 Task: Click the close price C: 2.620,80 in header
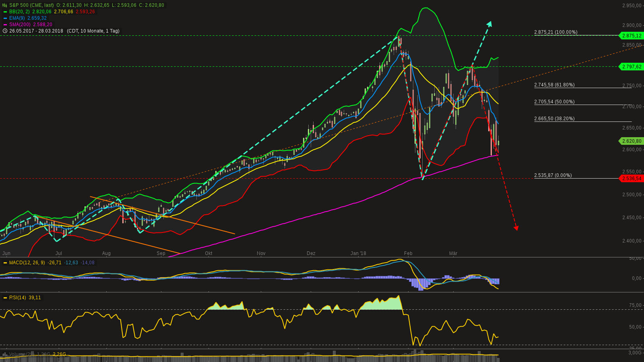151,5
